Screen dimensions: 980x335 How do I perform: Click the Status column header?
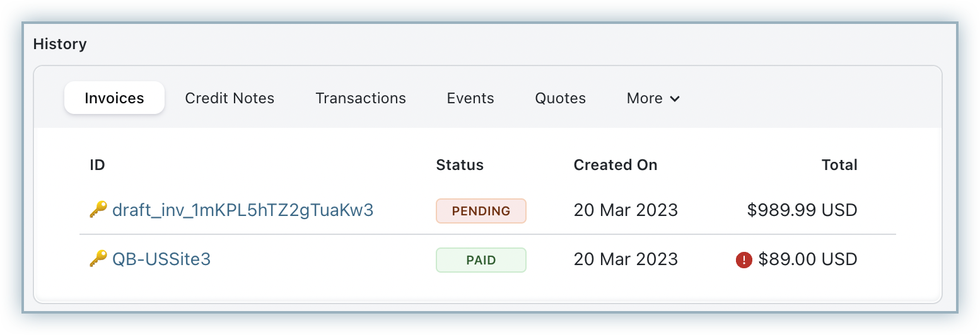click(x=460, y=165)
